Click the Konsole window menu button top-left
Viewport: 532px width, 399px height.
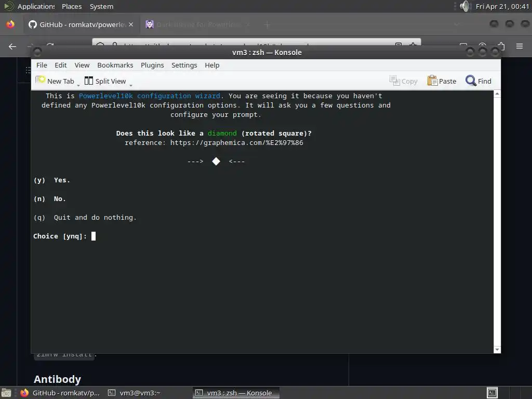coord(37,52)
